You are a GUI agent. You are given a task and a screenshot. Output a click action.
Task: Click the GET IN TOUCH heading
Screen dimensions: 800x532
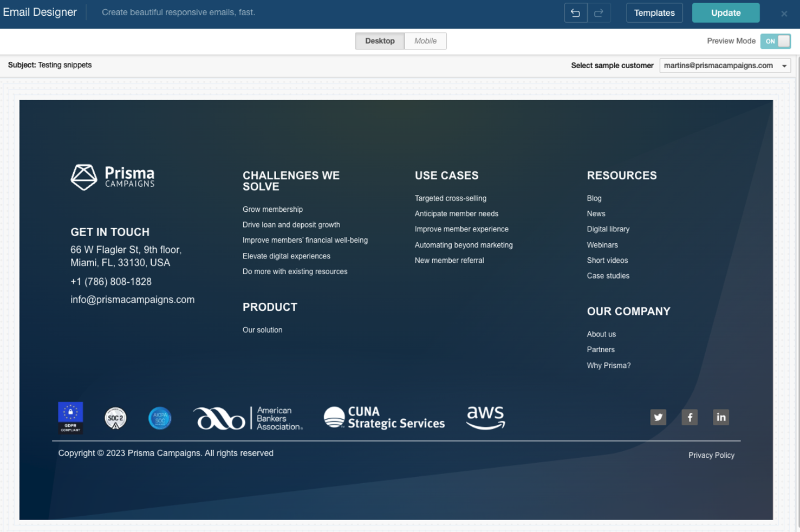(x=110, y=232)
